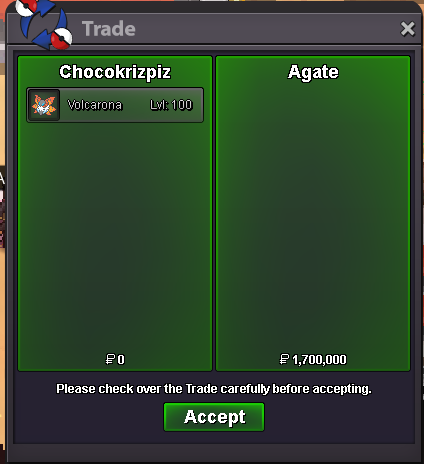The height and width of the screenshot is (464, 424).
Task: Click the Volcarona sprite icon
Action: tap(44, 105)
